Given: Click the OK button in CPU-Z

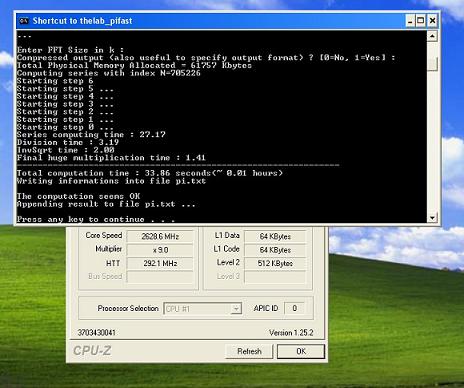Looking at the screenshot, I should (x=301, y=351).
